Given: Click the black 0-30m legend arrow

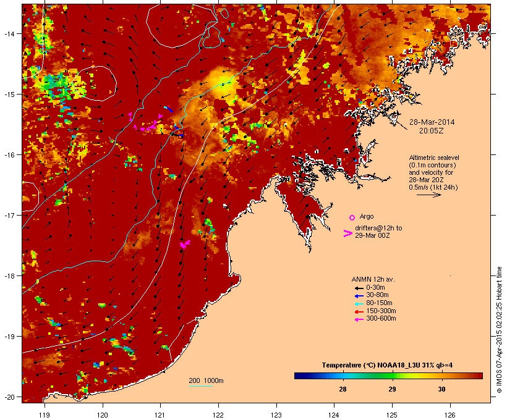Looking at the screenshot, I should pos(359,288).
